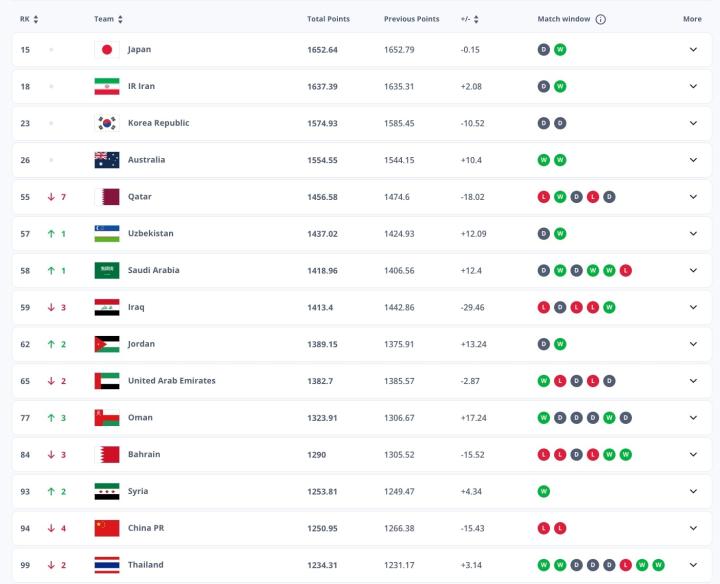Click Syria's green W match result badge

pos(544,491)
